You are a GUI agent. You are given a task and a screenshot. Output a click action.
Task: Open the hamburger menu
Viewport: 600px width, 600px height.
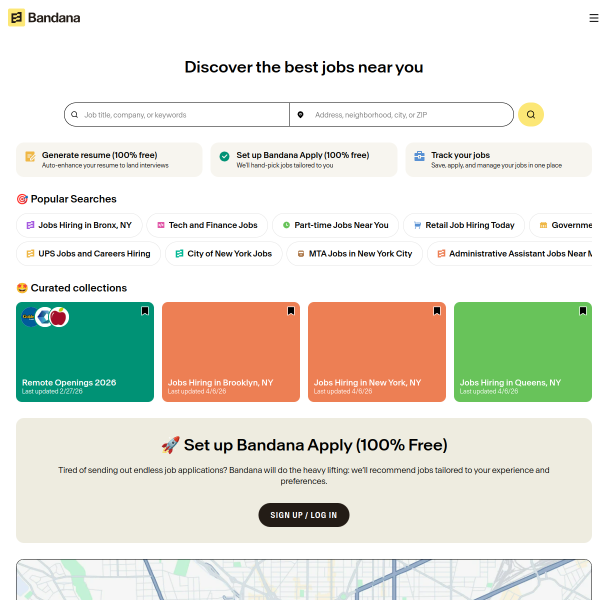593,18
